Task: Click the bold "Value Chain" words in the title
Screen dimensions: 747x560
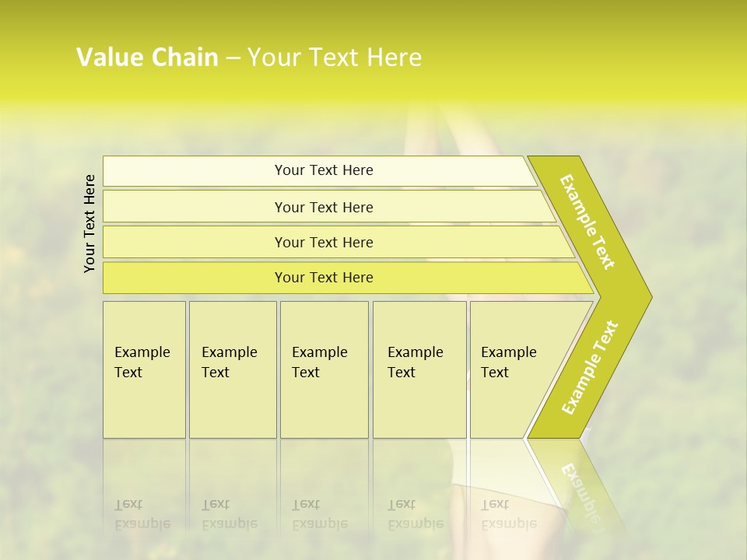Action: [147, 57]
